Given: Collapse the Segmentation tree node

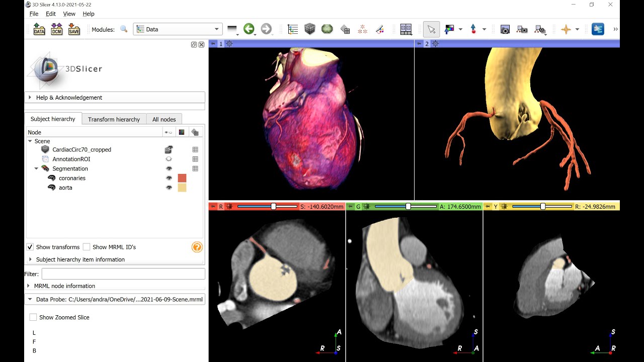Looking at the screenshot, I should point(36,168).
